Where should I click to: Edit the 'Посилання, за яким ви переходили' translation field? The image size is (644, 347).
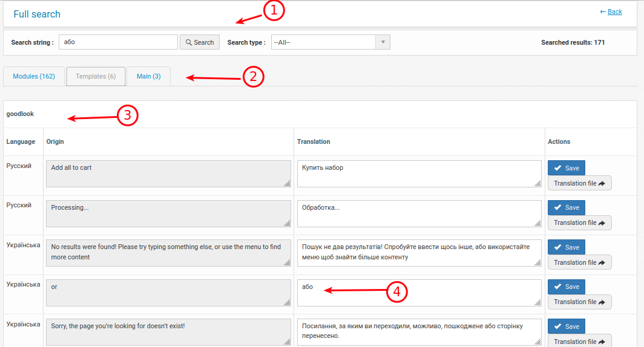pos(419,332)
